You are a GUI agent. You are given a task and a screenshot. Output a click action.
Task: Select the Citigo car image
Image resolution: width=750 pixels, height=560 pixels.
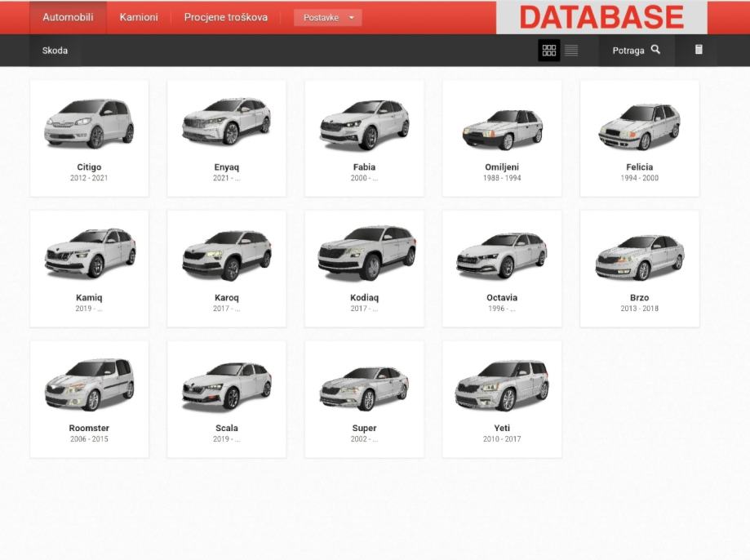pyautogui.click(x=90, y=123)
